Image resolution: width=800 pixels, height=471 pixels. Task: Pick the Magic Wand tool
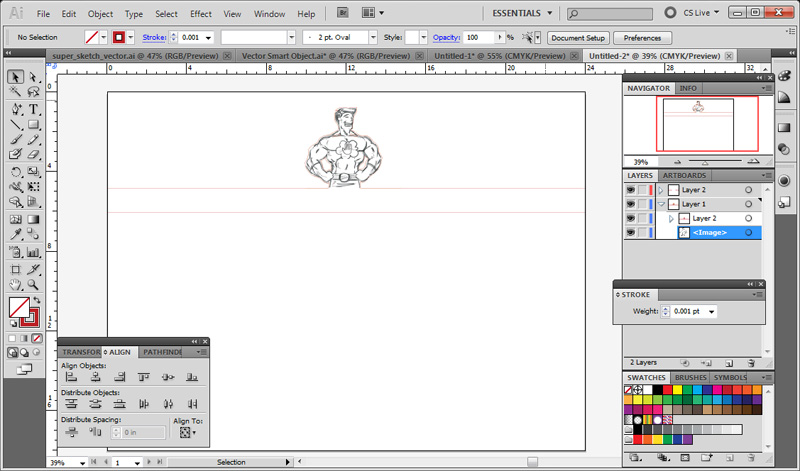point(15,92)
